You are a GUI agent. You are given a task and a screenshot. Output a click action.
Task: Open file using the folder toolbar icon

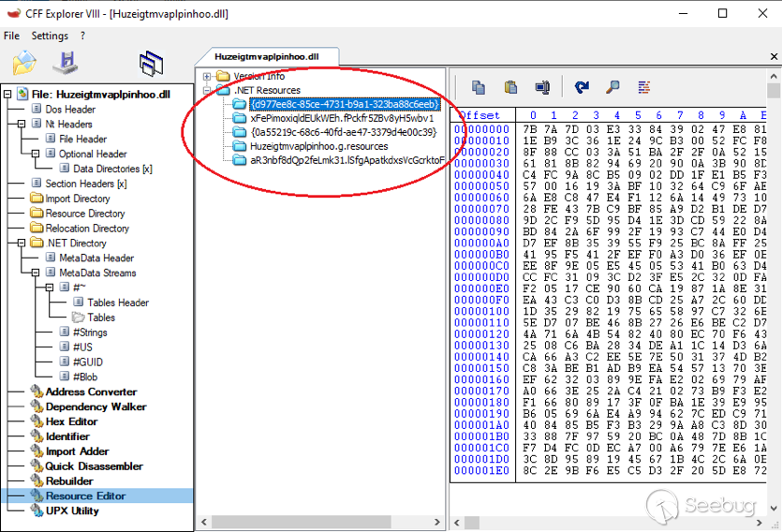pyautogui.click(x=24, y=63)
